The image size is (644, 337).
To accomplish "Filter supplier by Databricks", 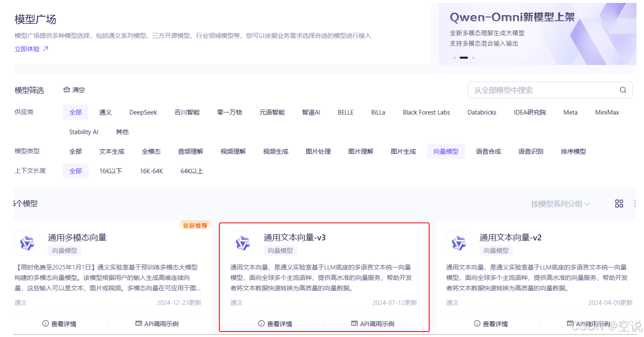I will (x=482, y=112).
